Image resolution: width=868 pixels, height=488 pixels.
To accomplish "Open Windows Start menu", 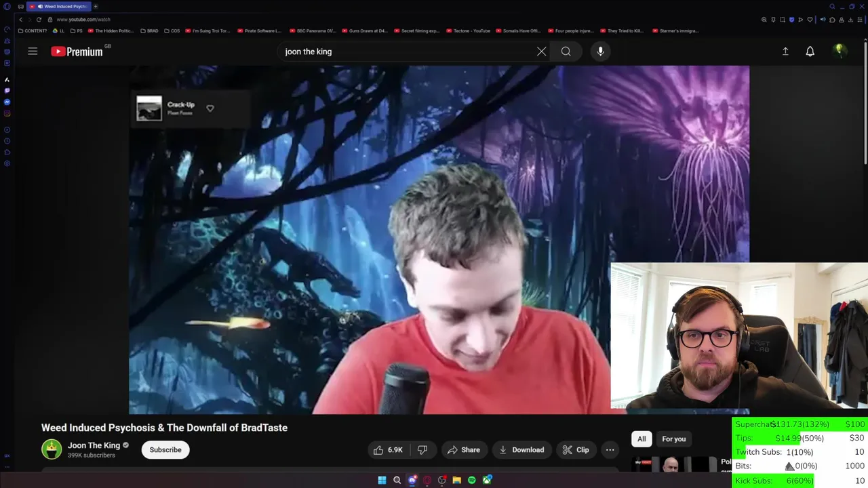I will [x=382, y=481].
